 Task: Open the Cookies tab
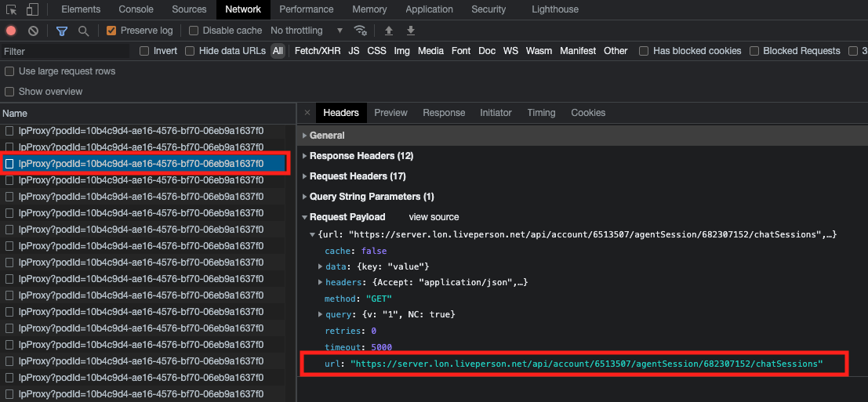click(x=588, y=113)
